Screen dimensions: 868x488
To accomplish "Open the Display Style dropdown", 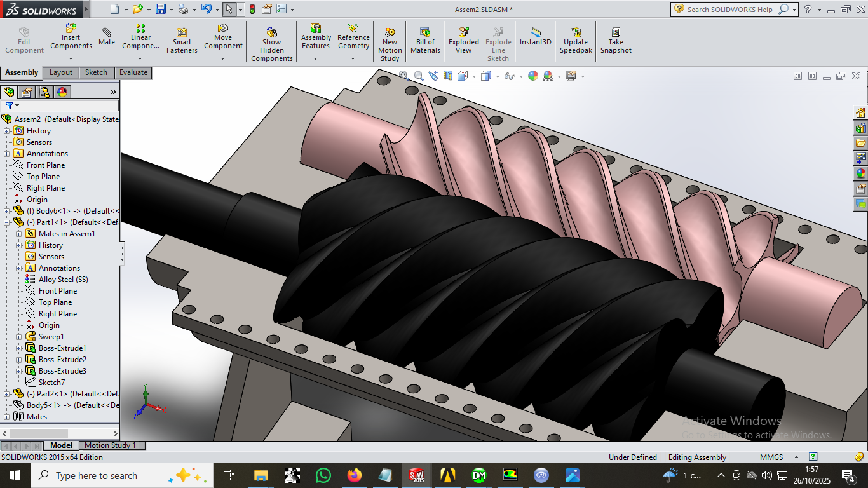I will 498,75.
